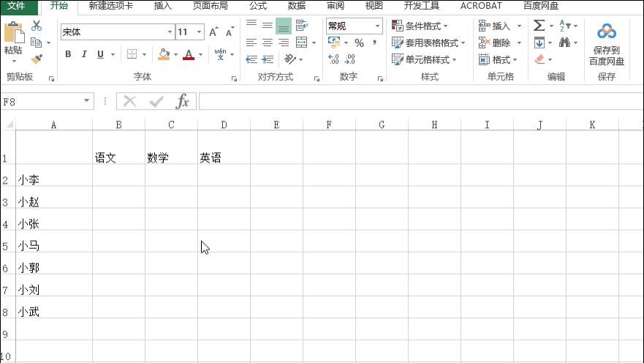
Task: Open number format dropdown 常规
Action: tap(377, 26)
